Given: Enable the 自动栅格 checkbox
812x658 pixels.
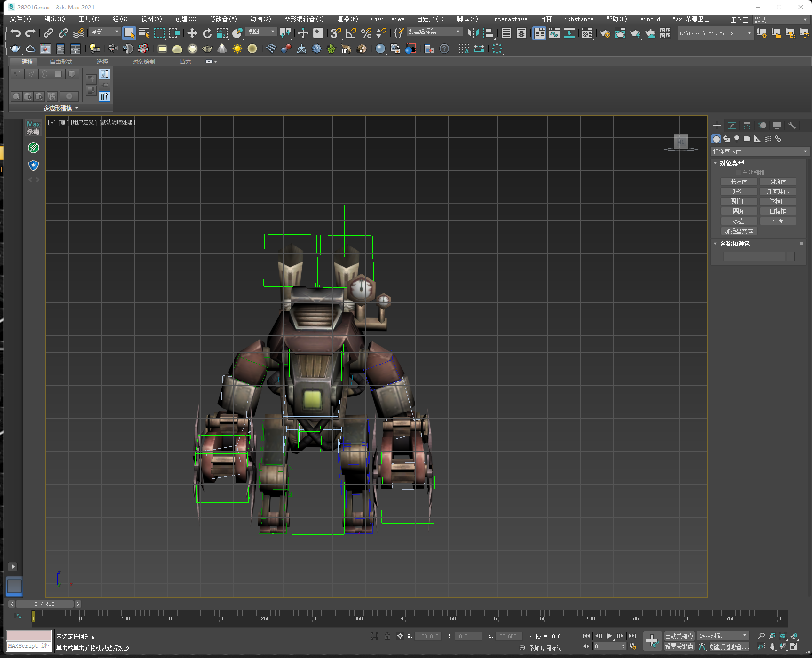Looking at the screenshot, I should pos(739,173).
